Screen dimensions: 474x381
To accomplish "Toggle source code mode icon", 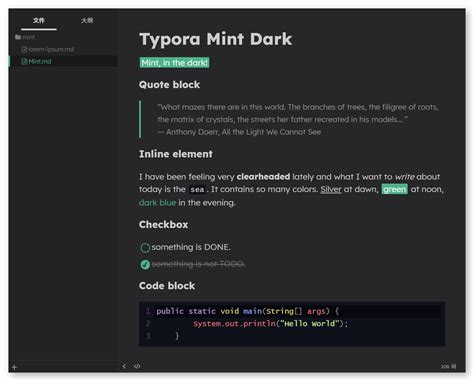I will tap(137, 366).
